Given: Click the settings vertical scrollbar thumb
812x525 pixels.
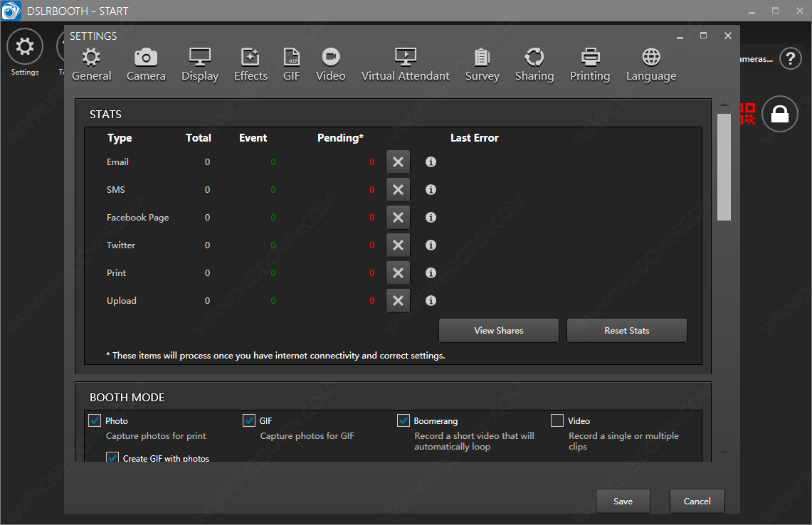Looking at the screenshot, I should (x=724, y=166).
